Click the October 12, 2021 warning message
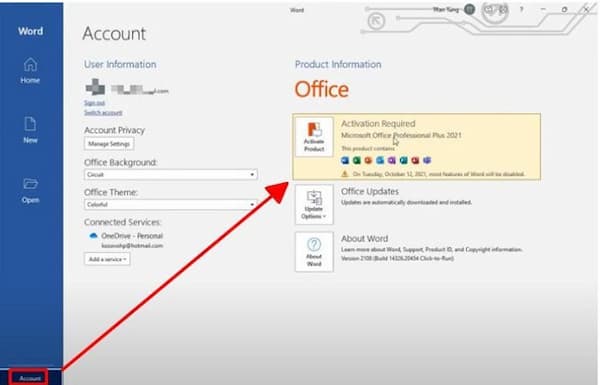Viewport: 600px width, 385px height. click(x=438, y=174)
